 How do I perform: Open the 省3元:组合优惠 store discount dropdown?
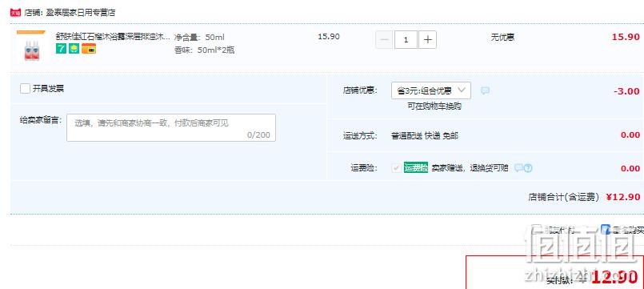431,90
